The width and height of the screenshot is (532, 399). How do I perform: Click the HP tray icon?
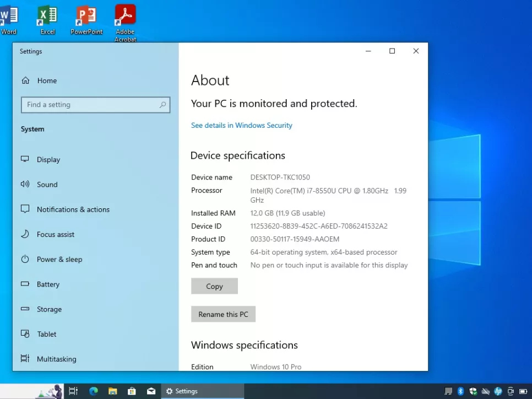coord(498,391)
